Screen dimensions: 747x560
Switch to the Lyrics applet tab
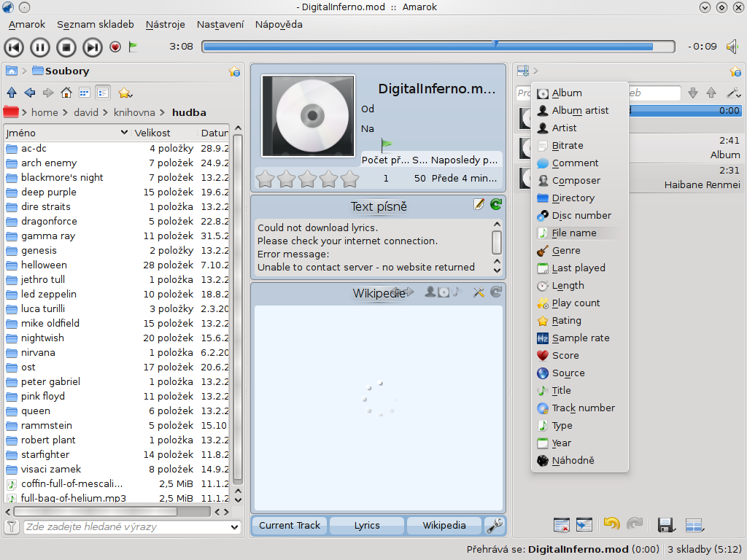point(367,525)
